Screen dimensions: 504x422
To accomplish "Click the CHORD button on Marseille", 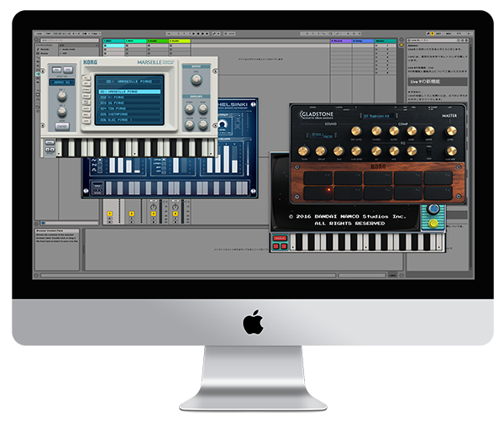I will pos(61,126).
